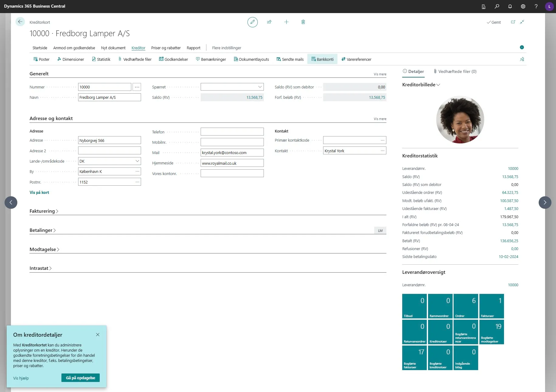Expand Fakturering section
Viewport: 556px width, 392px height.
[x=44, y=211]
